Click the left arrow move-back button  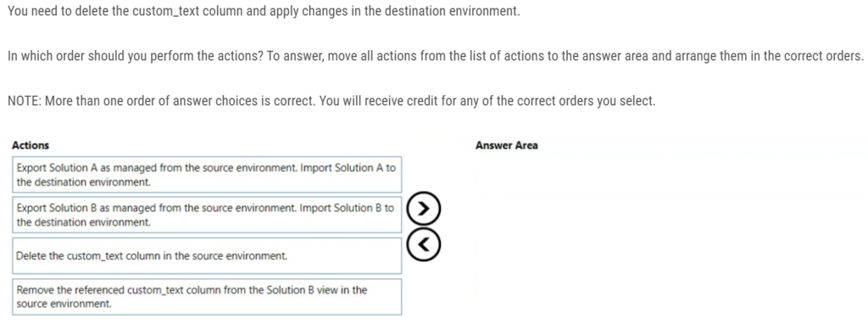pyautogui.click(x=424, y=244)
